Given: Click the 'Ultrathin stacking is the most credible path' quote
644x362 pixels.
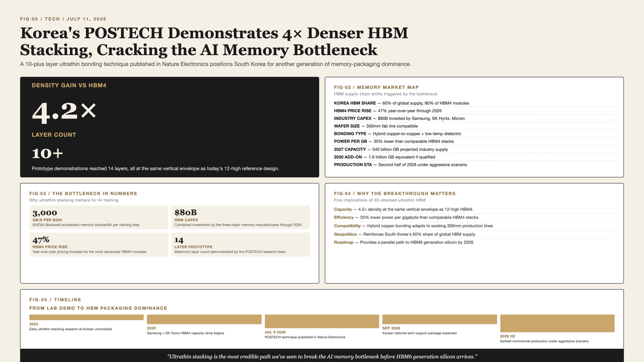Looking at the screenshot, I should click(322, 356).
